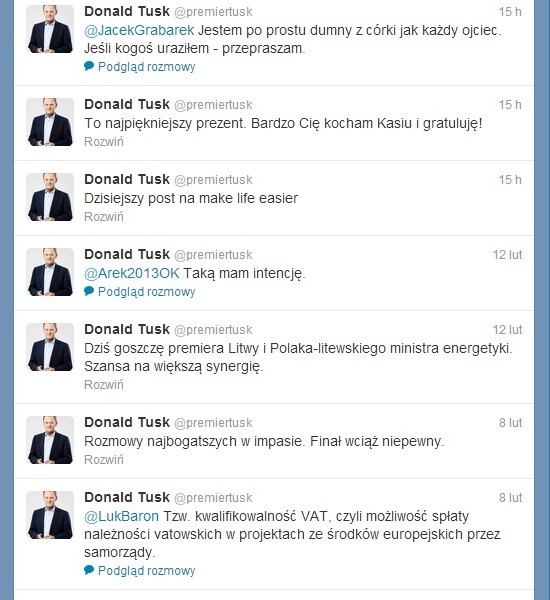Expand 'Rozwiń' under Szansa na większą synergię

point(104,385)
